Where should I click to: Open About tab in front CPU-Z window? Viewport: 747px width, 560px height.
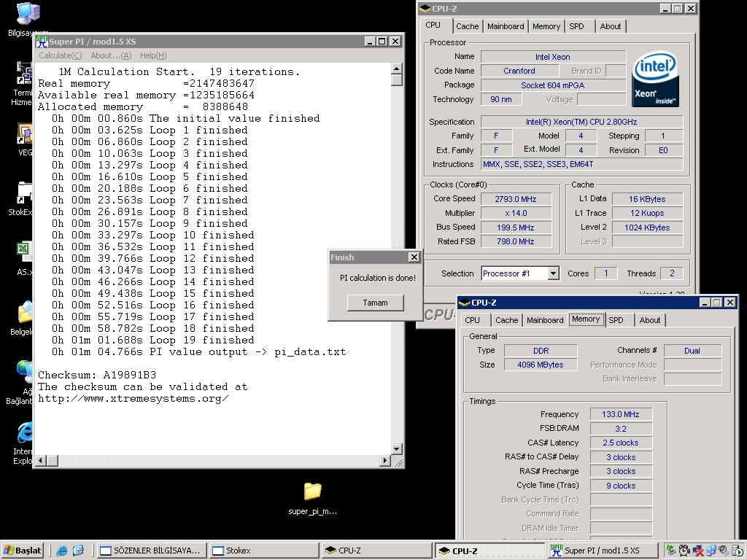coord(650,320)
